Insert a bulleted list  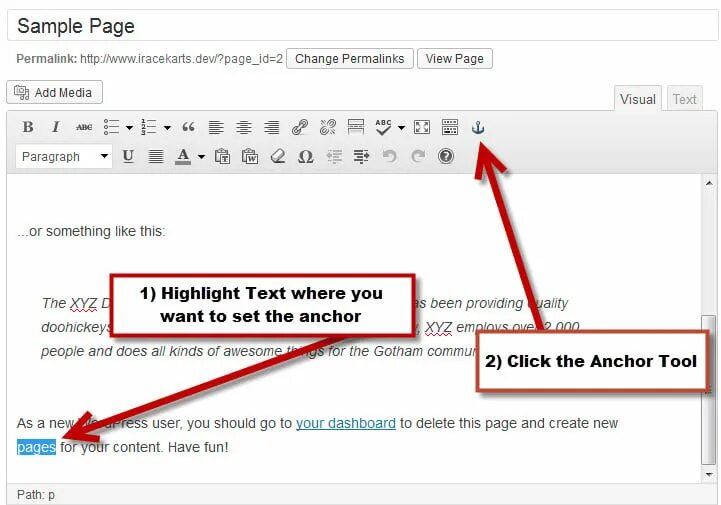click(111, 127)
